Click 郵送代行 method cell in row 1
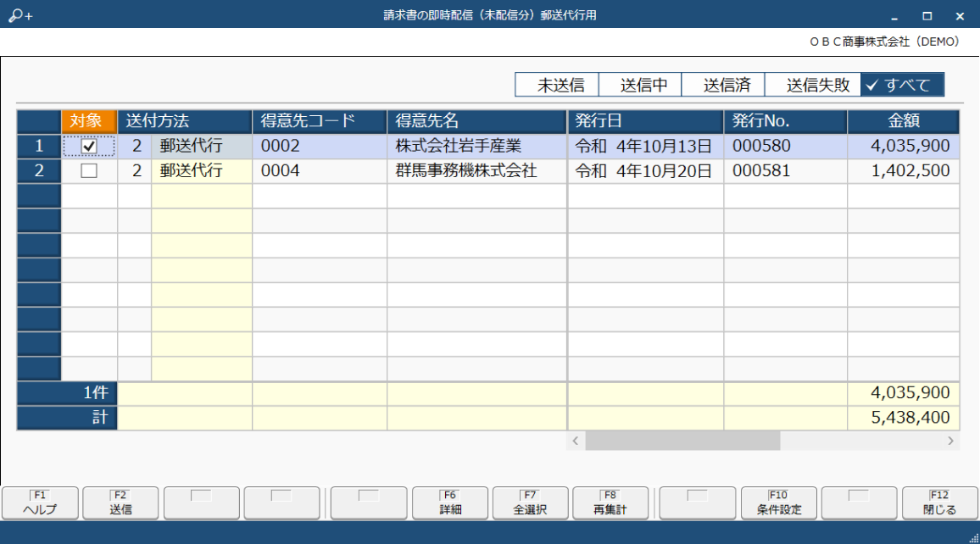Viewport: 980px width, 544px height. pyautogui.click(x=202, y=146)
